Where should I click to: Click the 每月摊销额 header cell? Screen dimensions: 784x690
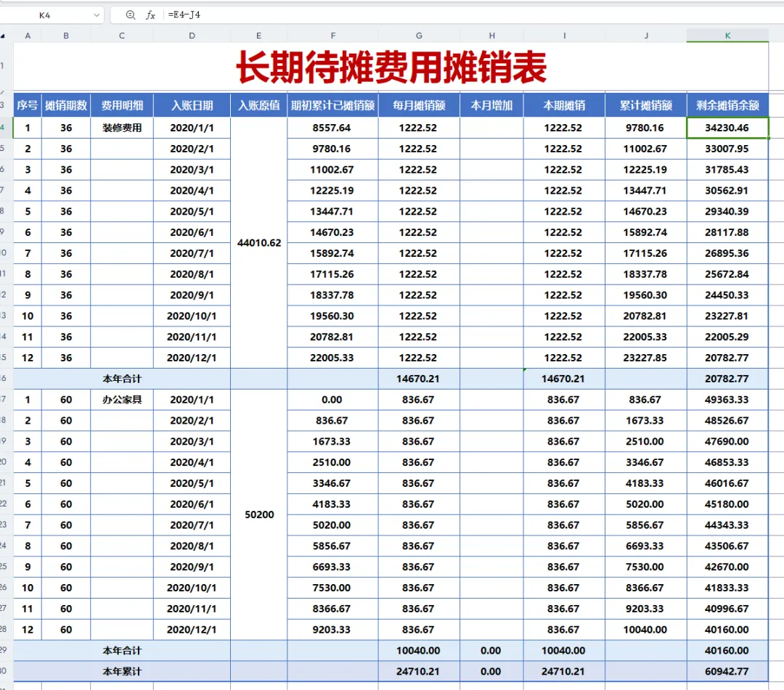(419, 105)
